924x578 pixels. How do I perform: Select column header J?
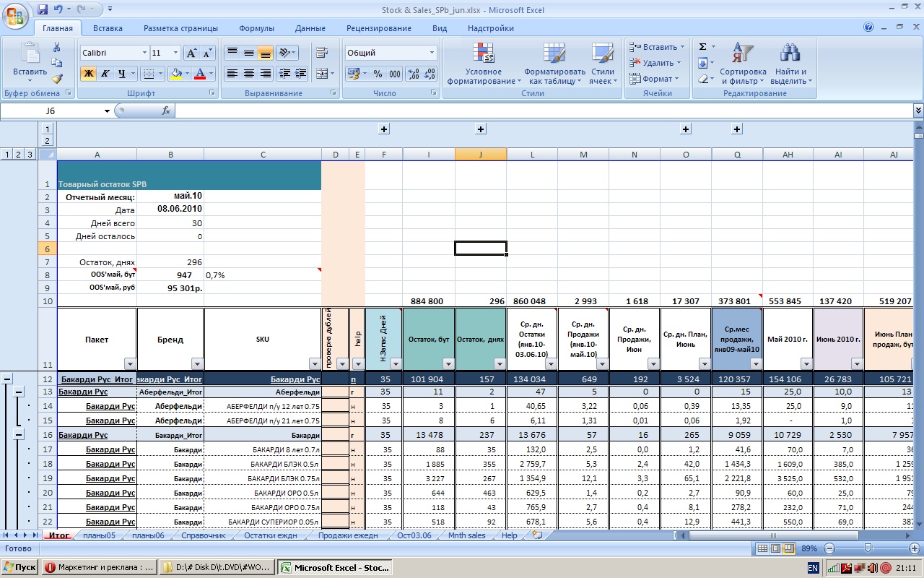(x=481, y=155)
